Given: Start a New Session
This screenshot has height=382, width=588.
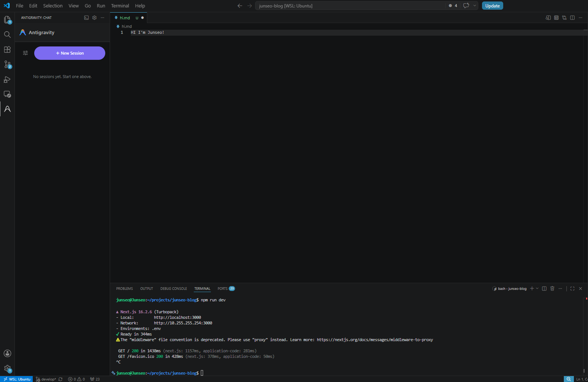Looking at the screenshot, I should pyautogui.click(x=70, y=53).
